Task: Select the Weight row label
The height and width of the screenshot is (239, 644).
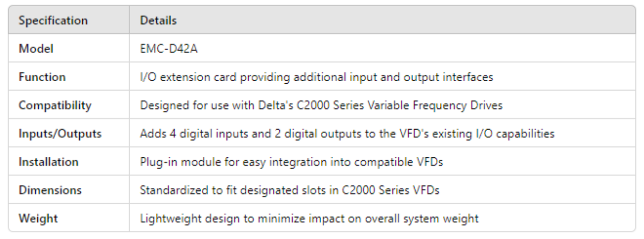Action: tap(38, 218)
